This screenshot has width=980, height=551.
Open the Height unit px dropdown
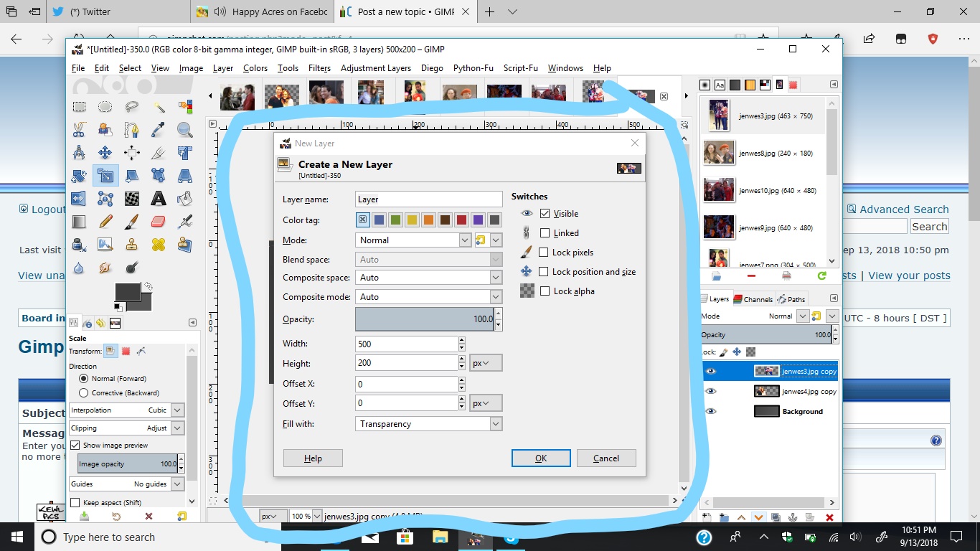[486, 363]
